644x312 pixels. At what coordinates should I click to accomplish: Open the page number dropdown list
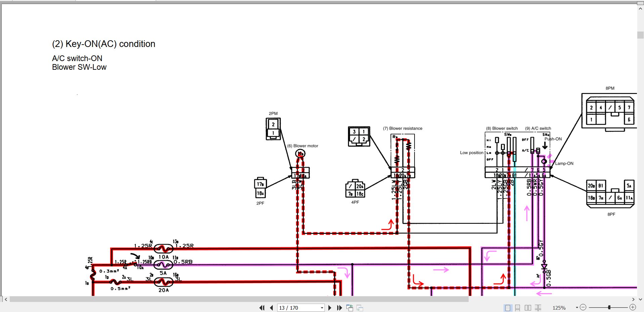pyautogui.click(x=321, y=308)
